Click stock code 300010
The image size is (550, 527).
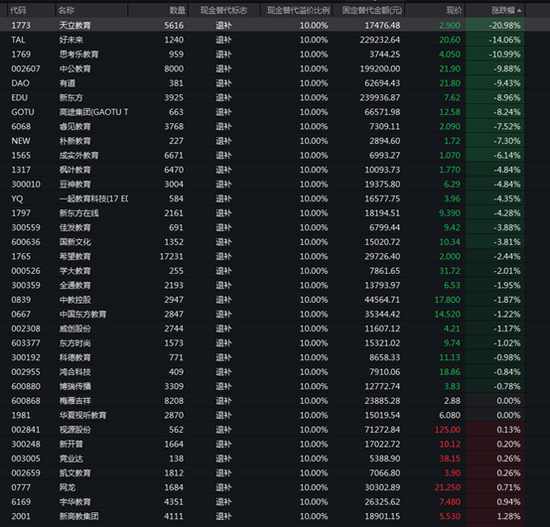(26, 184)
